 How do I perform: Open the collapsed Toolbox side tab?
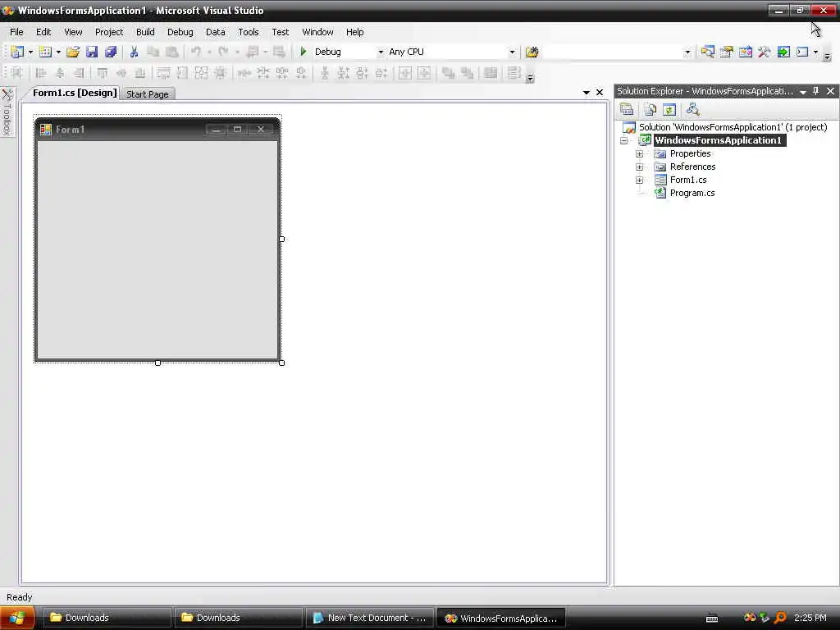(7, 112)
